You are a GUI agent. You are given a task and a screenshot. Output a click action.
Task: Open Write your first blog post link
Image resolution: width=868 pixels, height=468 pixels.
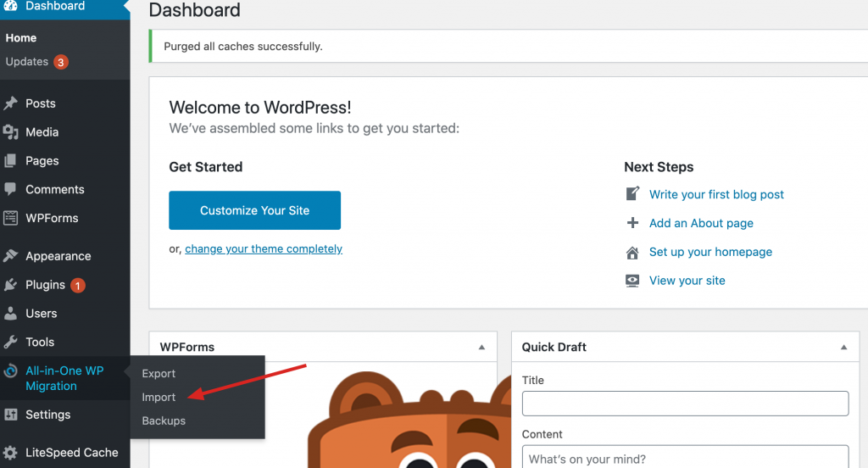716,194
